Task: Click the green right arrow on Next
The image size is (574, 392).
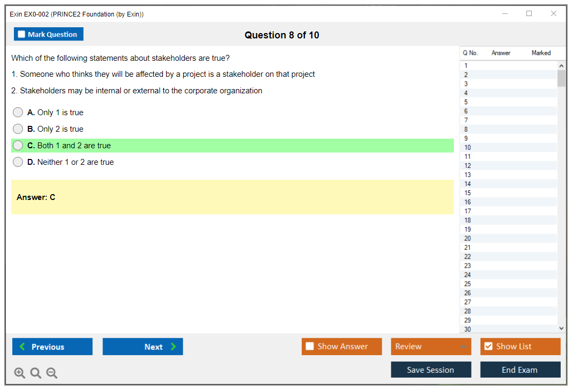Action: (x=174, y=347)
